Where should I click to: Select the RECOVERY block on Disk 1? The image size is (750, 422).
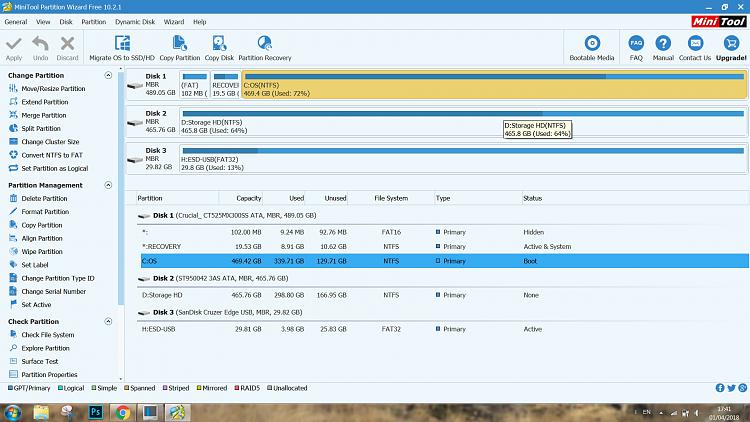coord(225,85)
